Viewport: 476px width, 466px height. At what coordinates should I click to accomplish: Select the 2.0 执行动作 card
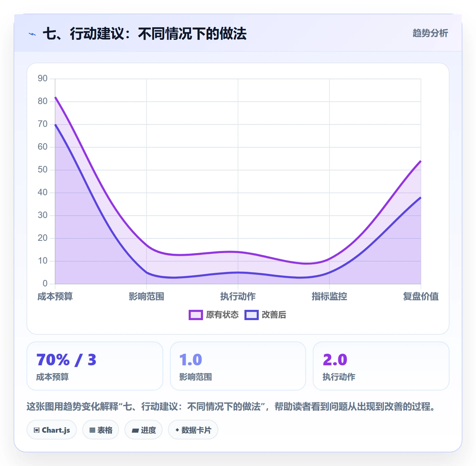point(381,366)
